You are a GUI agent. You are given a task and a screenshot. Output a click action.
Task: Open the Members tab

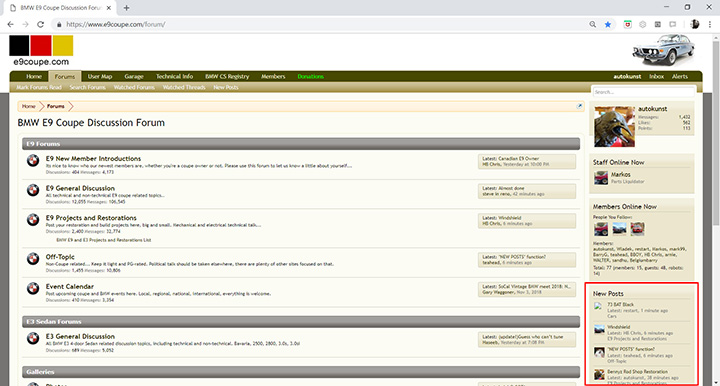[273, 76]
